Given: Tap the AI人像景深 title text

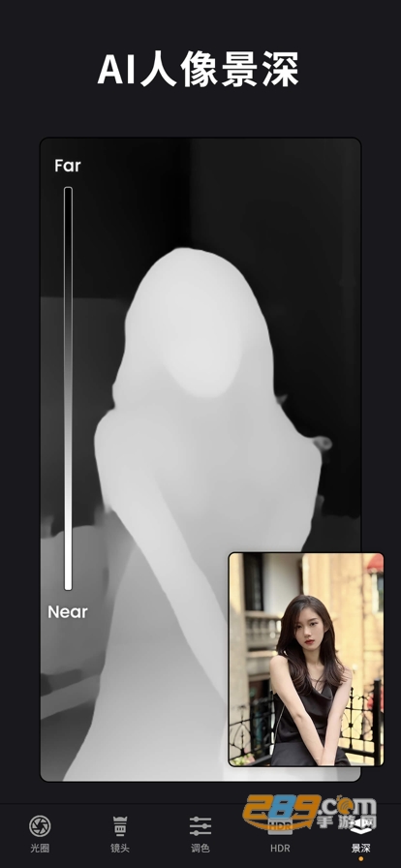Looking at the screenshot, I should [x=199, y=71].
